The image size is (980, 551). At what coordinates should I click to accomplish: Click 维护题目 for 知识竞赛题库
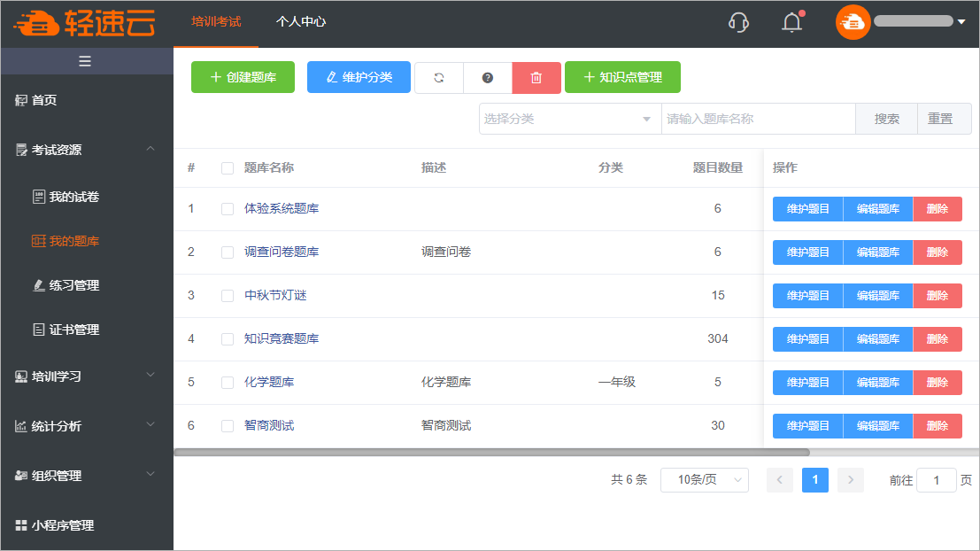(x=807, y=339)
